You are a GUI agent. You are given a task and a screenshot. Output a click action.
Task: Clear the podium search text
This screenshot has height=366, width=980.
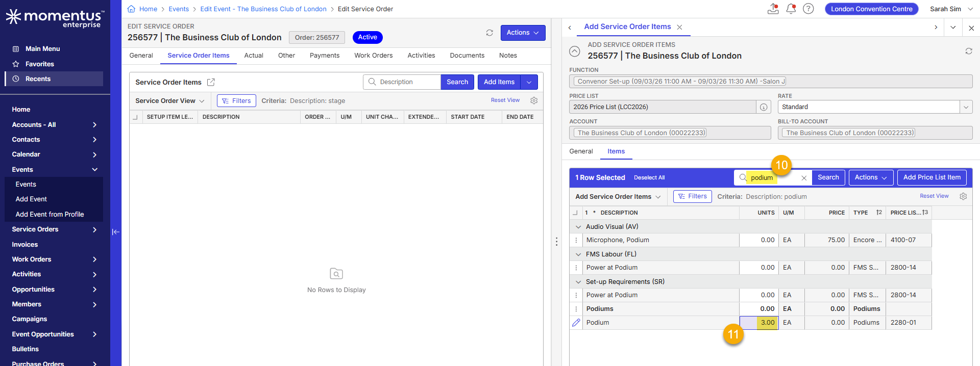pyautogui.click(x=804, y=178)
